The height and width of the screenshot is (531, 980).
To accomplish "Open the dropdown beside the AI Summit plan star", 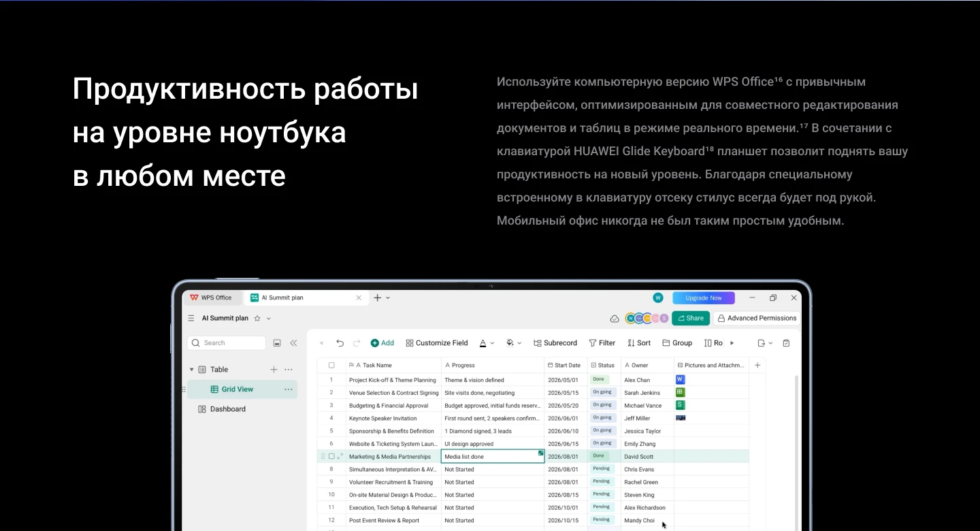I will click(269, 318).
